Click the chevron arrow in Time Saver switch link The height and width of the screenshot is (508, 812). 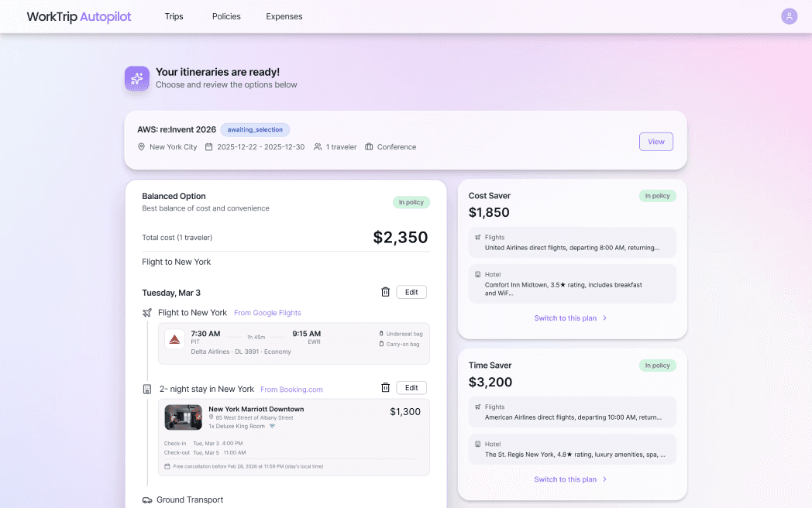click(x=605, y=479)
